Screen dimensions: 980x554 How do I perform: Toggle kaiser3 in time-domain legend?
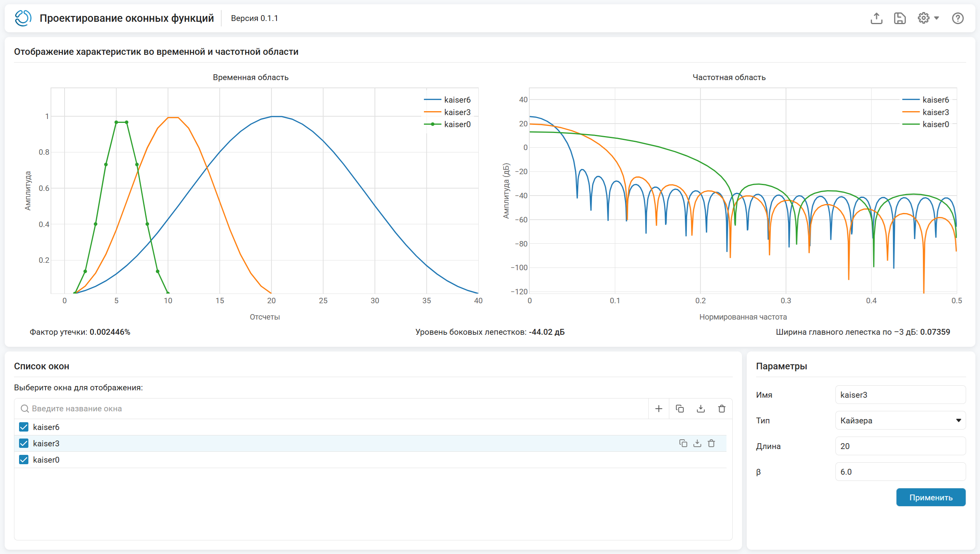click(447, 112)
